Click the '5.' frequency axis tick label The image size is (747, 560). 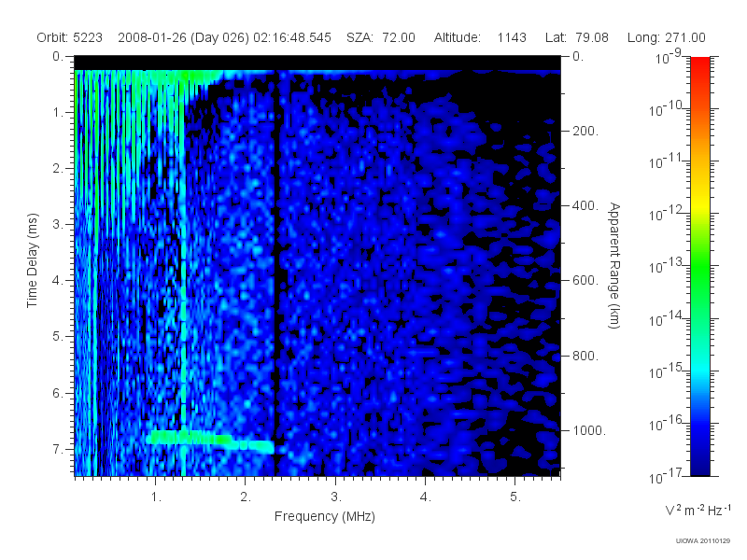[515, 497]
